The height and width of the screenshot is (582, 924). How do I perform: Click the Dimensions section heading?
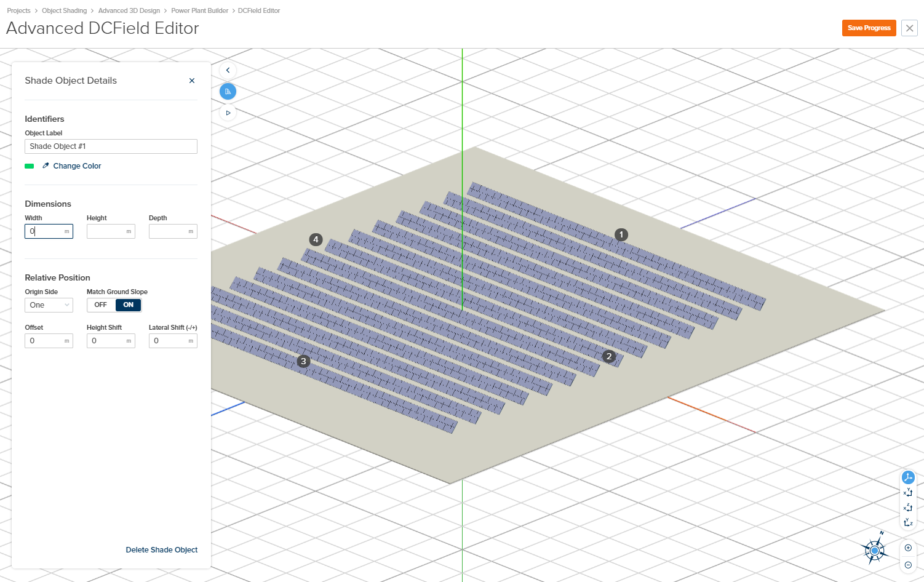tap(48, 204)
